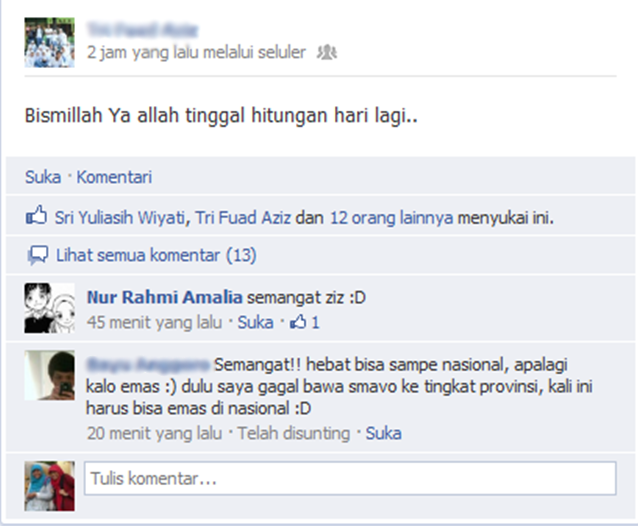
Task: Expand Lihat semua komentar (13)
Action: (156, 255)
